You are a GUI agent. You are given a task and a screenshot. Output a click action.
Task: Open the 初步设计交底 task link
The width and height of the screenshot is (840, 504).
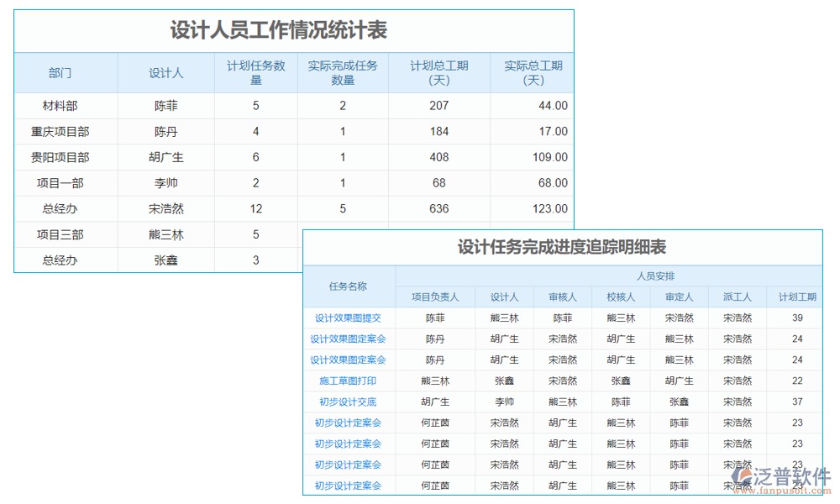pyautogui.click(x=348, y=402)
